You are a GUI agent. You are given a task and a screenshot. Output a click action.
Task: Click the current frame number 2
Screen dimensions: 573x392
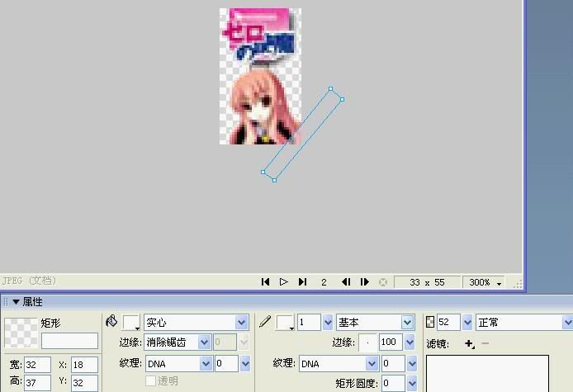click(x=324, y=282)
